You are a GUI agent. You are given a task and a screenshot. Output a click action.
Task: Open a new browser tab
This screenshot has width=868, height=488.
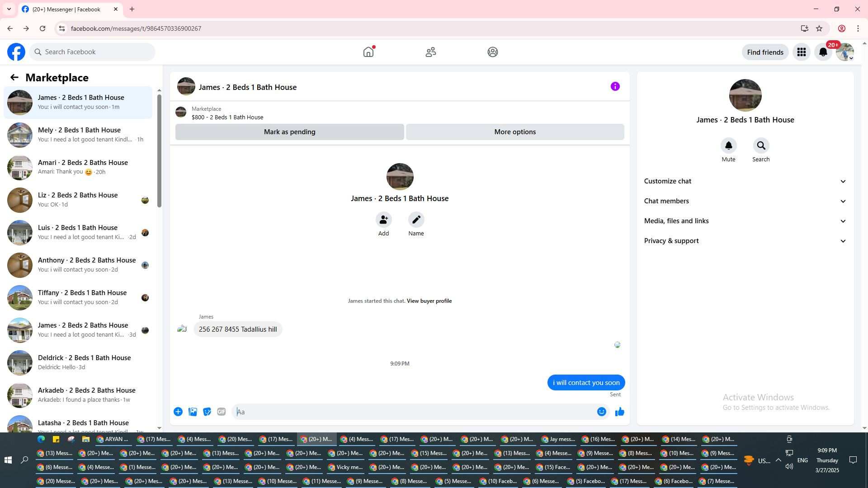tap(132, 9)
